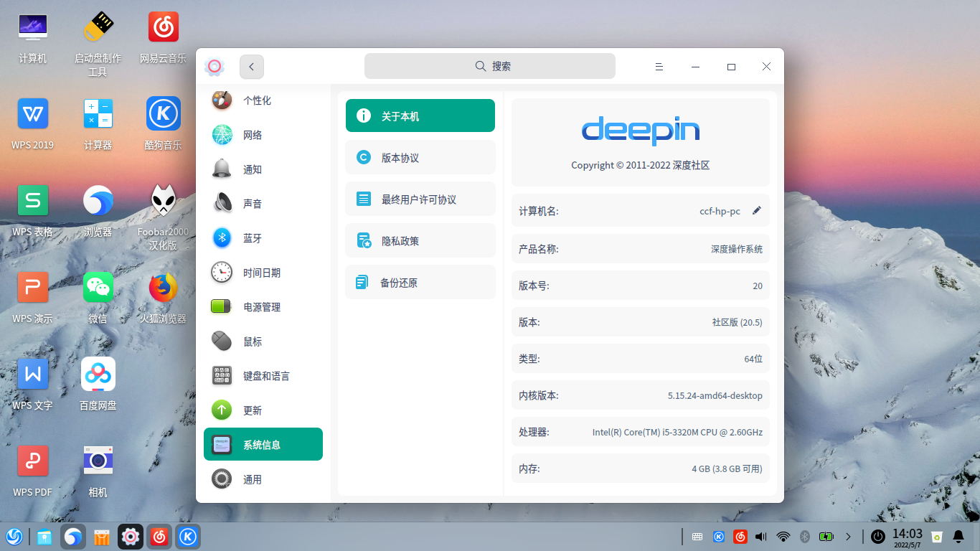Viewport: 980px width, 551px height.
Task: Expand hidden tray icons with the arrow
Action: click(x=849, y=536)
